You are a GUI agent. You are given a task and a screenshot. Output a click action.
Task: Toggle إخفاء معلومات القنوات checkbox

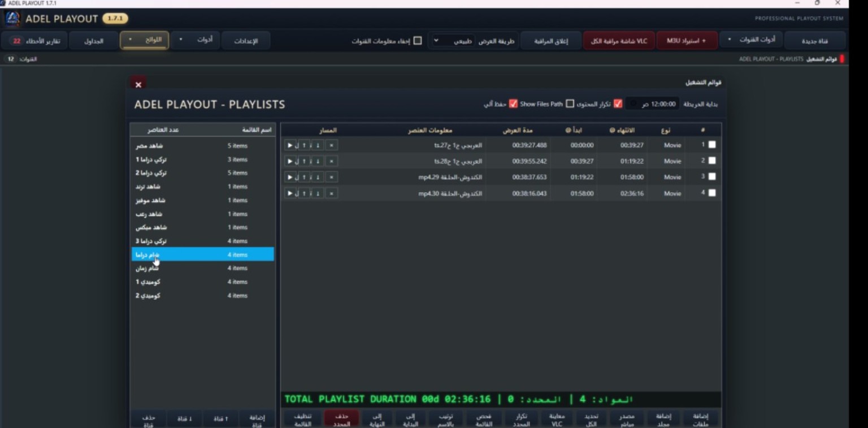pyautogui.click(x=418, y=41)
